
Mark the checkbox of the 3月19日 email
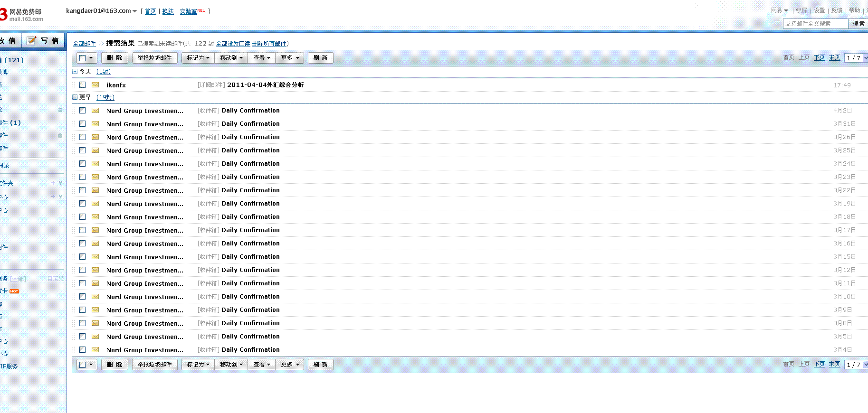tap(83, 204)
